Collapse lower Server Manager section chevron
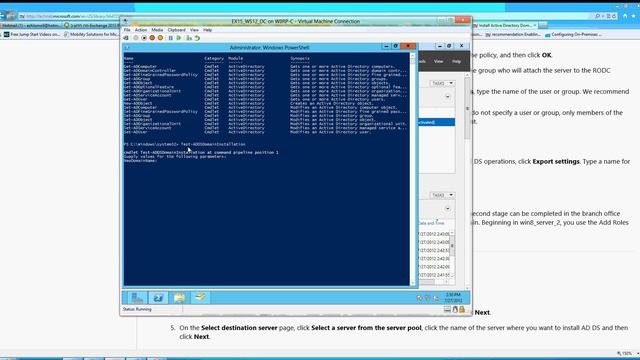640x360 pixels. [448, 209]
